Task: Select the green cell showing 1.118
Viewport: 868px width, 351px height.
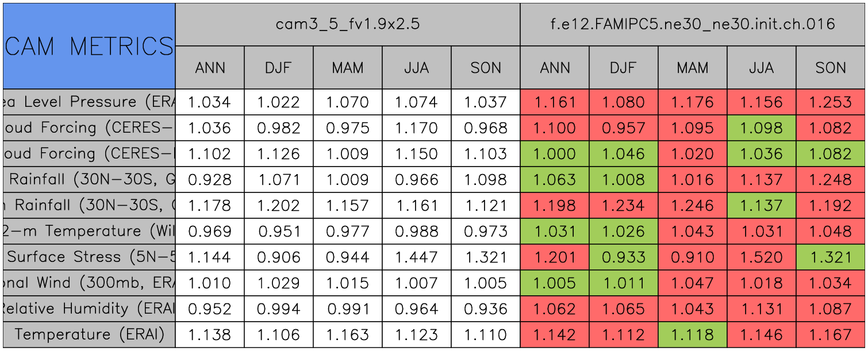Action: coord(693,334)
